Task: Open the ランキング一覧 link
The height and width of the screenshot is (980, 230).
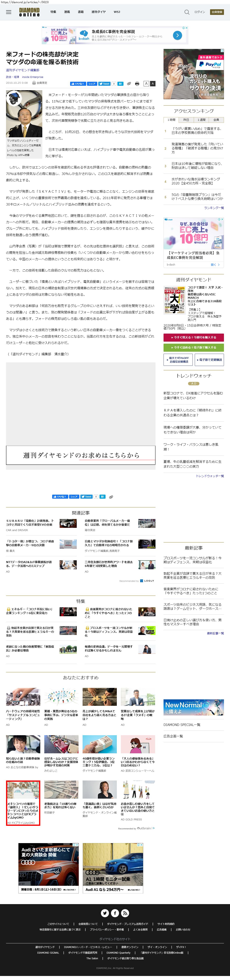Action: (214, 208)
